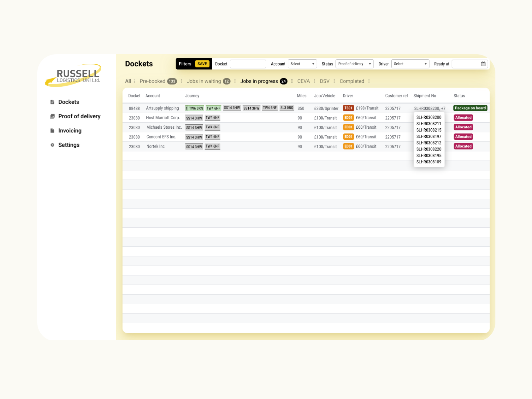The height and width of the screenshot is (399, 532).
Task: Click the Ready at date field
Action: pyautogui.click(x=470, y=64)
